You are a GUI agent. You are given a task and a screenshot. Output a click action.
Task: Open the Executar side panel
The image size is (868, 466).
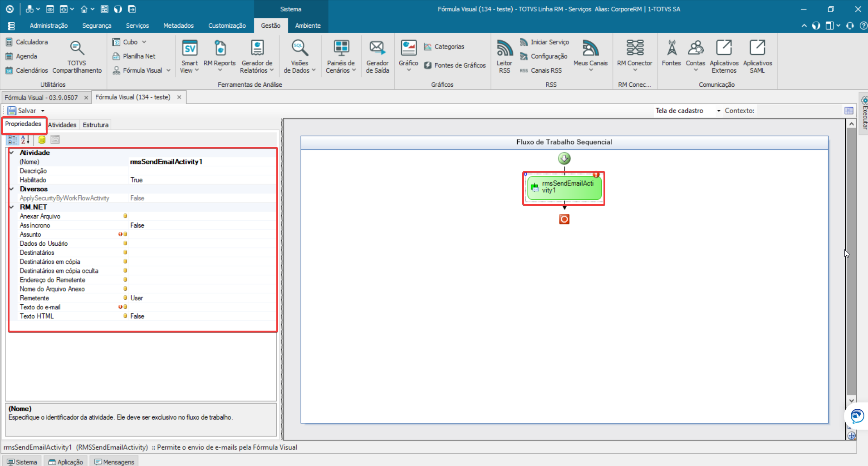coord(864,113)
